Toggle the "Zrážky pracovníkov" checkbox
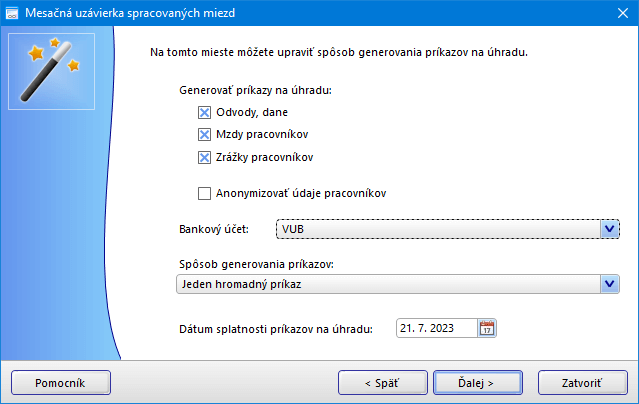639x404 pixels. click(205, 156)
